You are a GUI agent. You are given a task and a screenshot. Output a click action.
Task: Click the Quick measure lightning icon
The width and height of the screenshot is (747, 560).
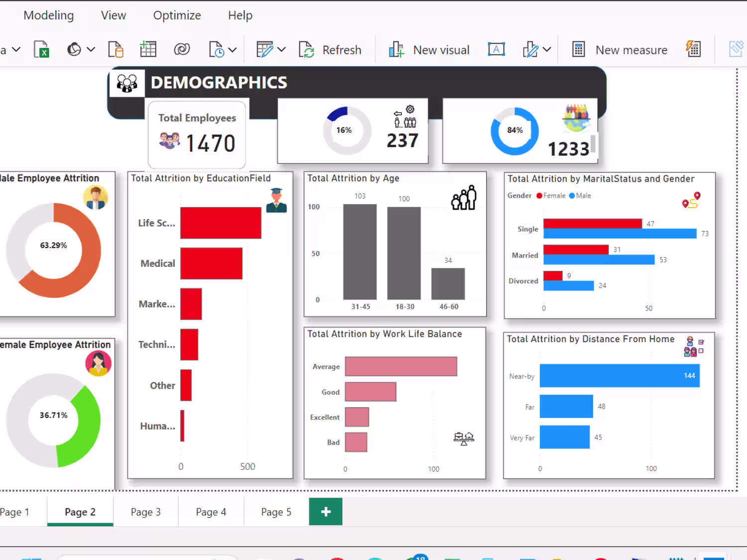tap(693, 49)
